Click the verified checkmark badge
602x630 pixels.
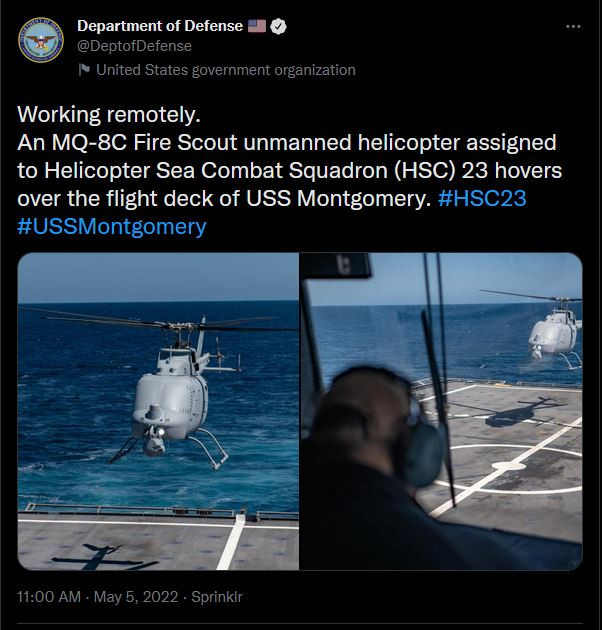278,27
